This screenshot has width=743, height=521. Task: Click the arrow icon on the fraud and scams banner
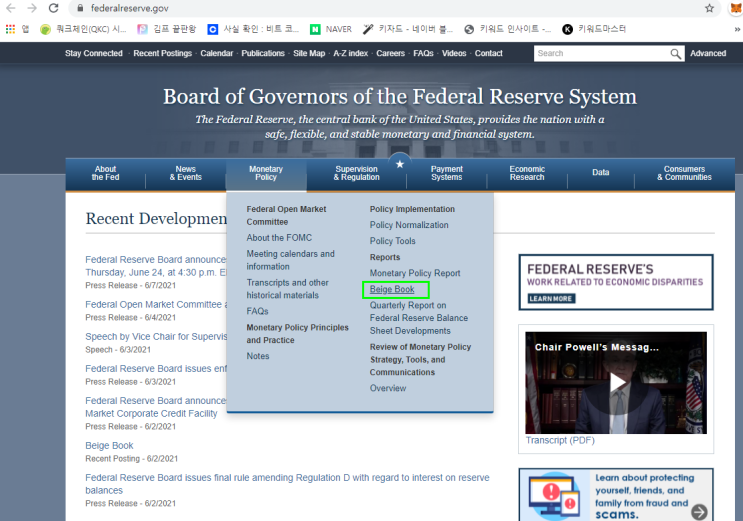[x=699, y=512]
